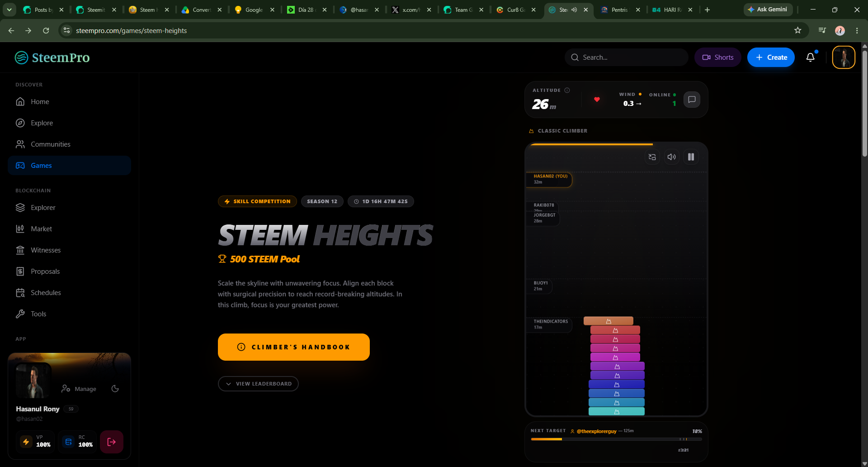Click the level badge 59
The height and width of the screenshot is (467, 868).
coord(71,409)
